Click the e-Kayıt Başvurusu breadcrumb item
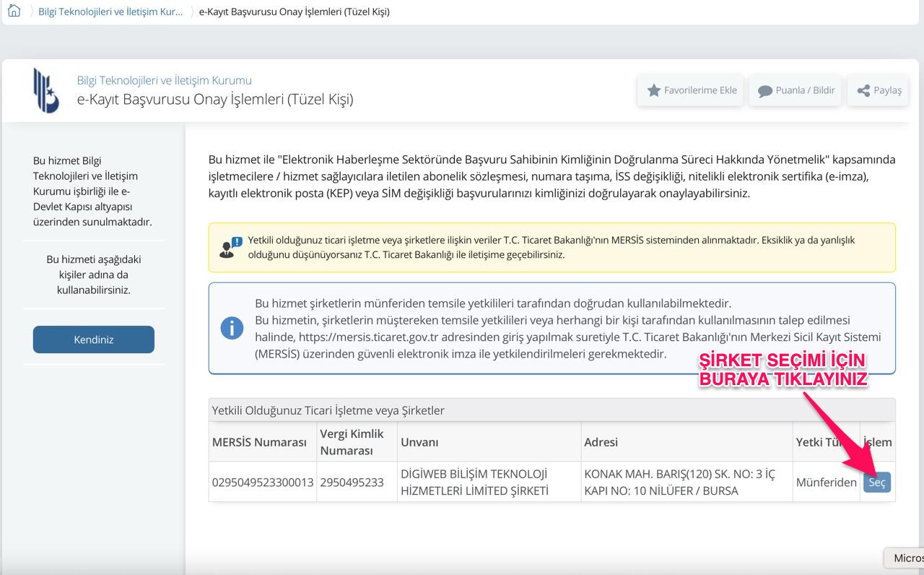This screenshot has height=575, width=924. tap(294, 12)
